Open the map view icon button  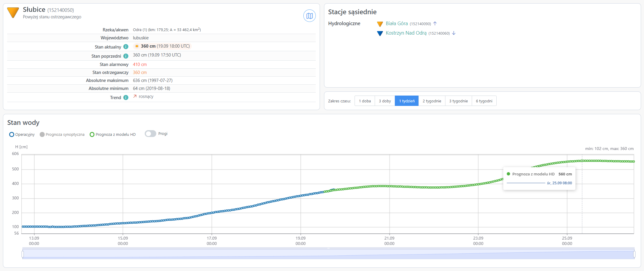coord(309,16)
